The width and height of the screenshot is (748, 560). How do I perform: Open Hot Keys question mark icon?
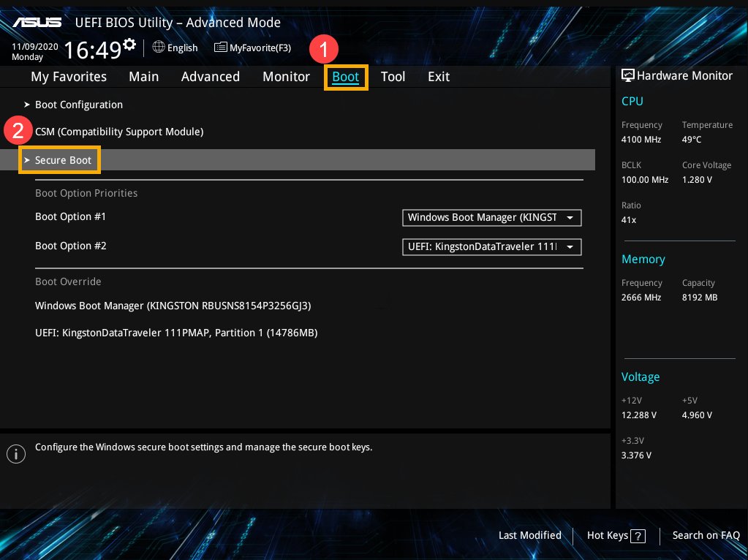click(x=638, y=536)
